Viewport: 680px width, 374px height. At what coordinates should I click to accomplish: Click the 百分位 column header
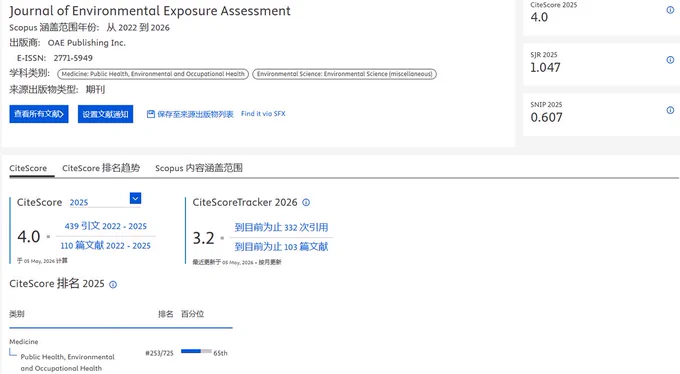(x=192, y=314)
